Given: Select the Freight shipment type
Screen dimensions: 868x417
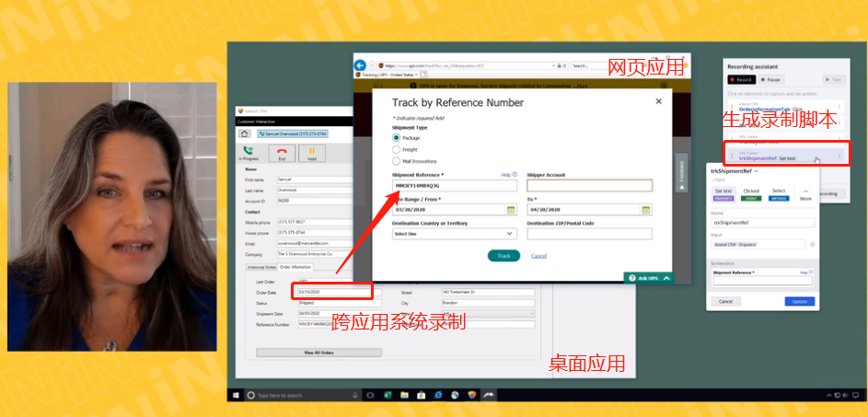Looking at the screenshot, I should pos(396,149).
